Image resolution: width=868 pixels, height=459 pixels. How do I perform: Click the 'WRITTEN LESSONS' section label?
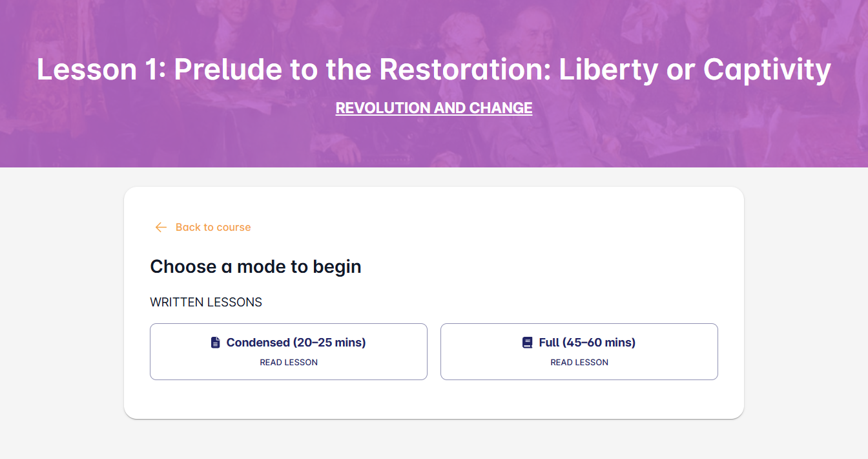(206, 302)
